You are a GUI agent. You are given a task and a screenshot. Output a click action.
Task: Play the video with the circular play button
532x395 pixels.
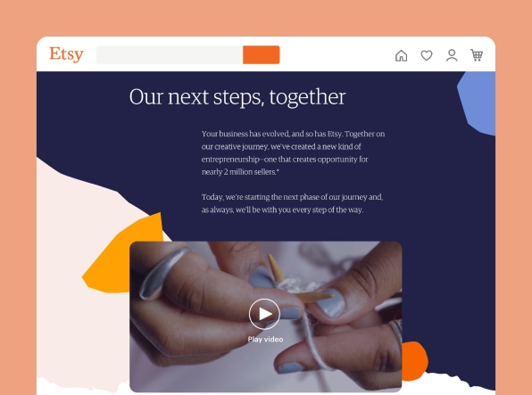pos(264,314)
